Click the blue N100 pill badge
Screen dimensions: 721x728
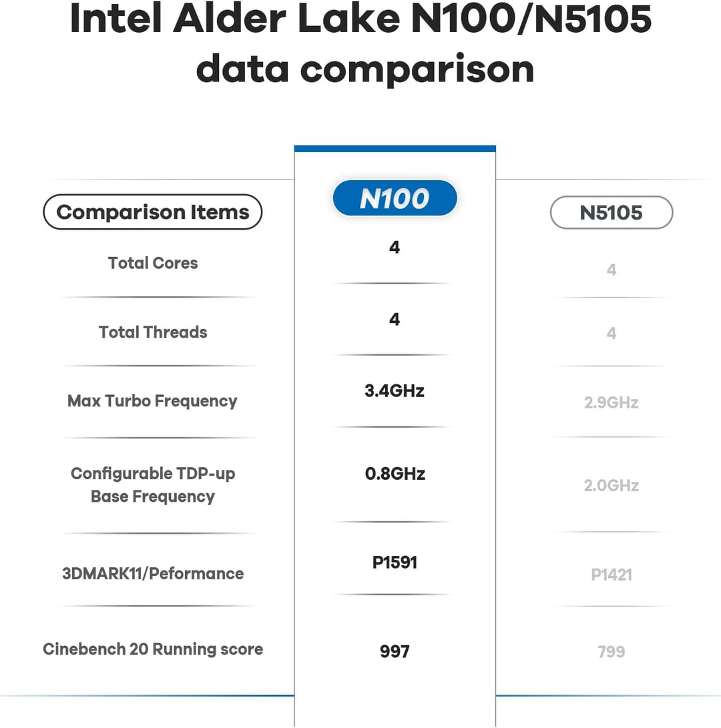pos(395,198)
